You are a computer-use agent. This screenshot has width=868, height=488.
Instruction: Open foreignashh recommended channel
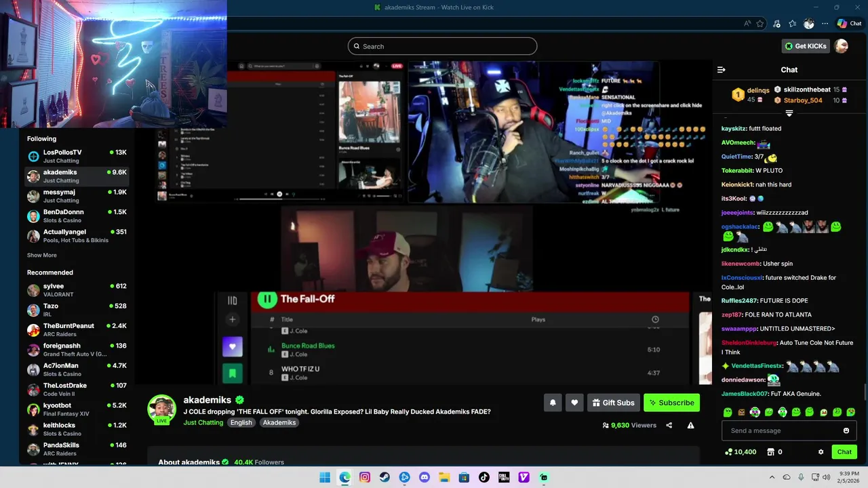tap(77, 350)
